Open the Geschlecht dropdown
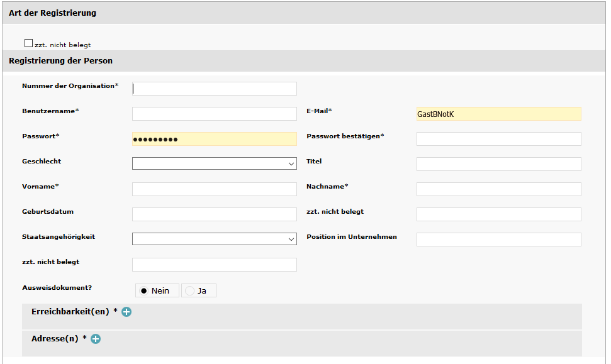Image resolution: width=611 pixels, height=364 pixels. pos(215,163)
